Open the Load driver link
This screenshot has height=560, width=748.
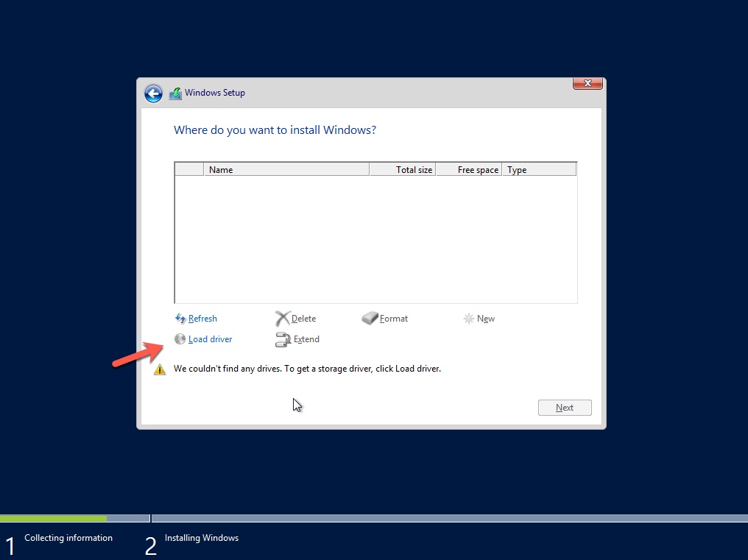(211, 339)
